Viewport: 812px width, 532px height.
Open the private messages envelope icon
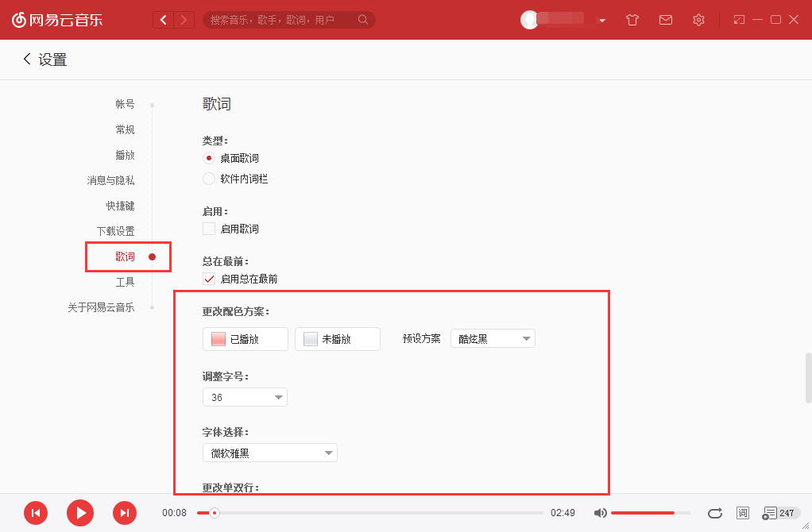(665, 20)
